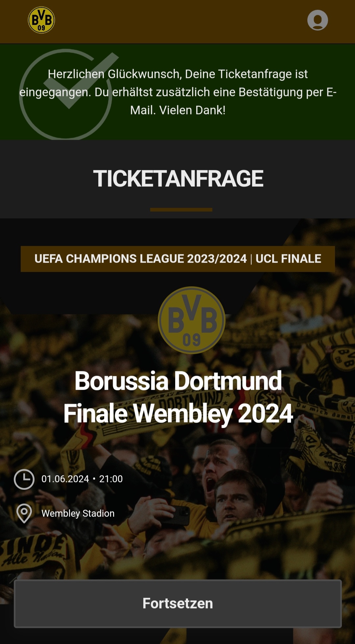Screen dimensions: 355x644
Task: Open the user profile icon
Action: 318,20
